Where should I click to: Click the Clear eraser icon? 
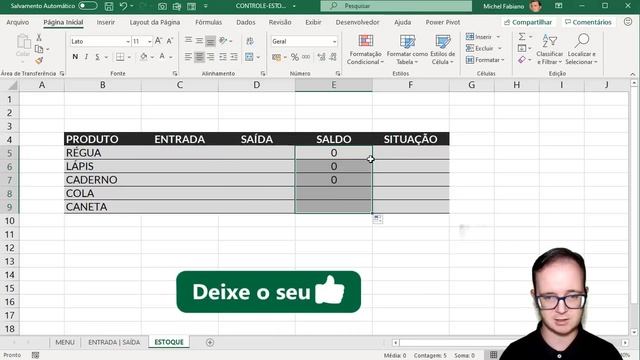(x=522, y=60)
